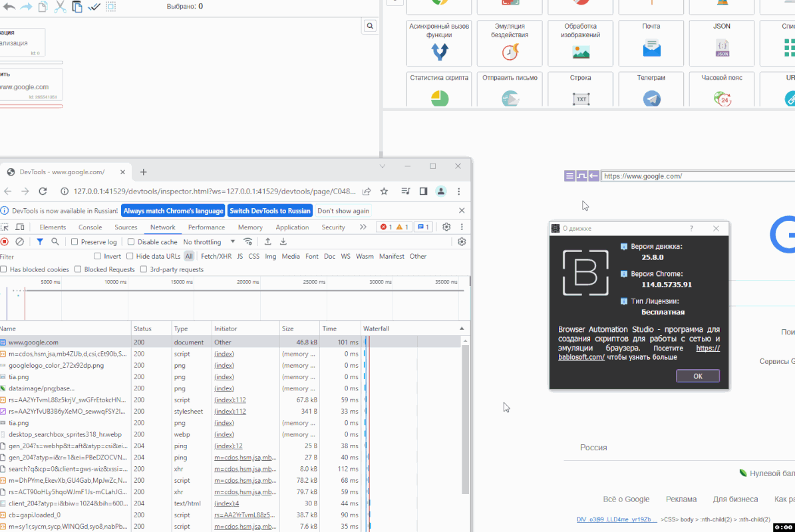Open DevTools customize three-dot menu

tap(462, 227)
